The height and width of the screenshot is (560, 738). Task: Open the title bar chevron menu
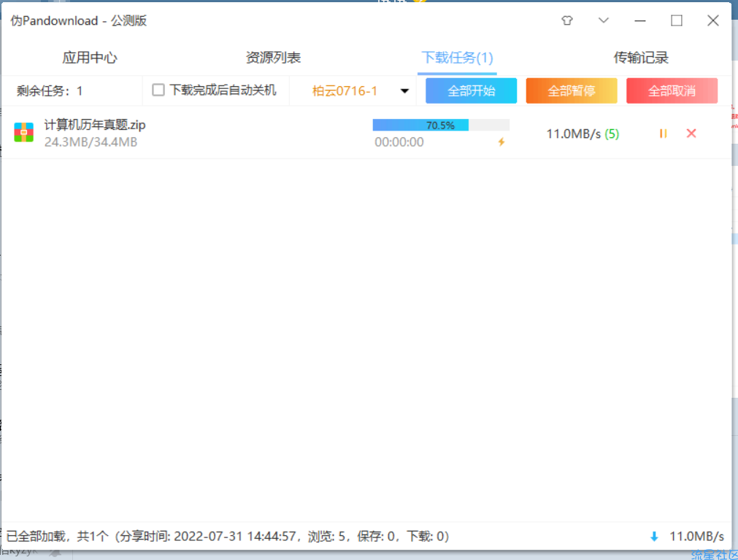[604, 20]
